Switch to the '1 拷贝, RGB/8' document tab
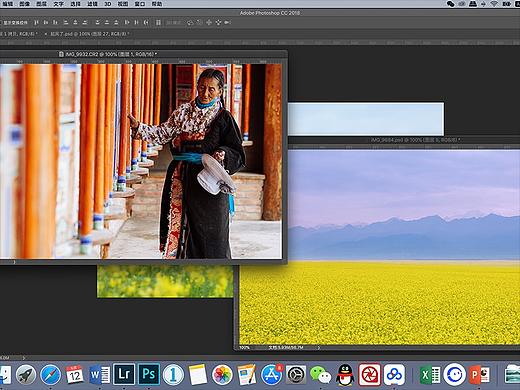This screenshot has width=520, height=390. [19, 34]
